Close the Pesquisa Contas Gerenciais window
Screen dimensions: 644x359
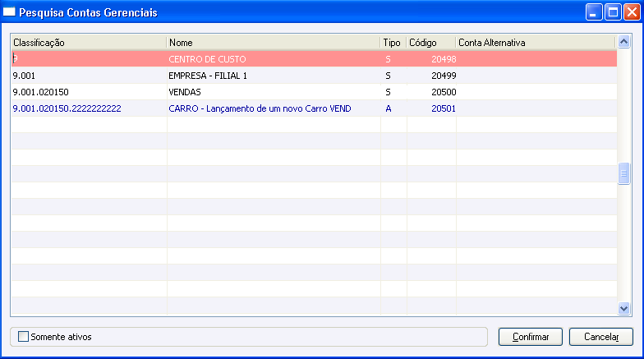click(x=632, y=12)
